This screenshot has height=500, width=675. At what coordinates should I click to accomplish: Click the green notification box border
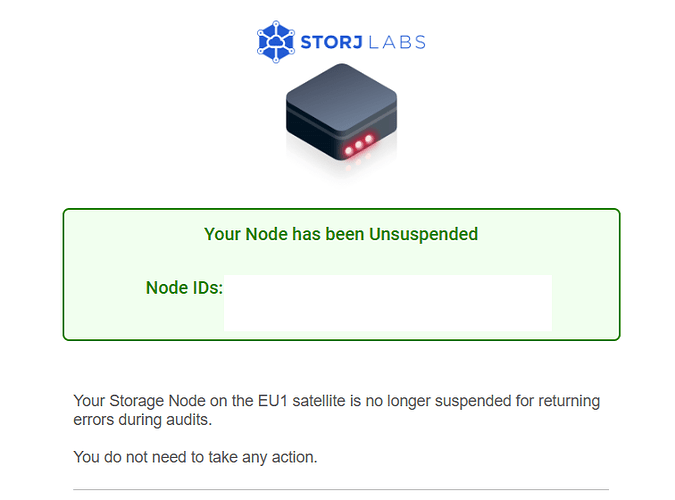(x=341, y=210)
